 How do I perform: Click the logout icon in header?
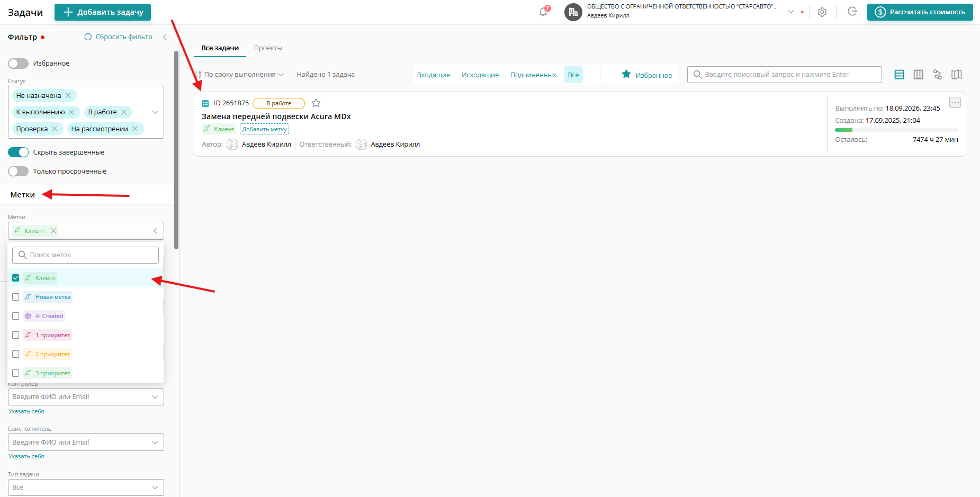click(x=852, y=12)
